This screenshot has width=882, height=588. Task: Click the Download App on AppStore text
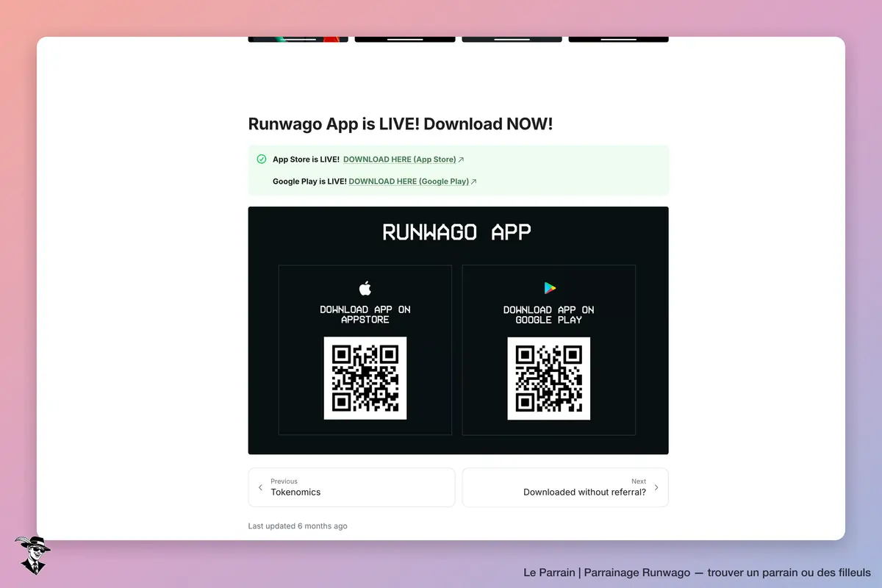click(365, 315)
